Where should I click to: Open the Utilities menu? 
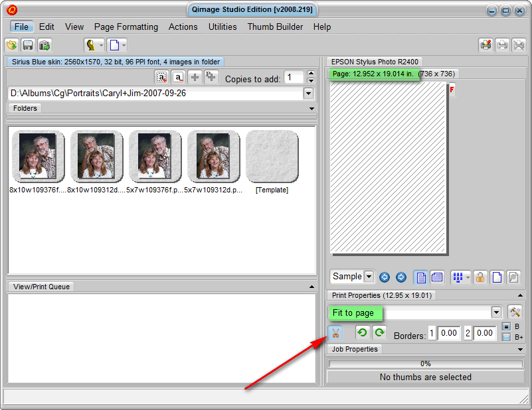tap(222, 27)
